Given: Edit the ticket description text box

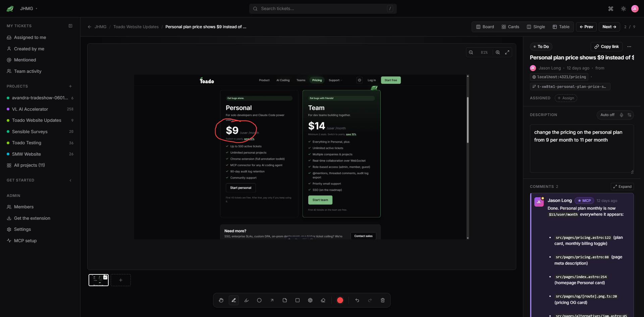Looking at the screenshot, I should [582, 149].
